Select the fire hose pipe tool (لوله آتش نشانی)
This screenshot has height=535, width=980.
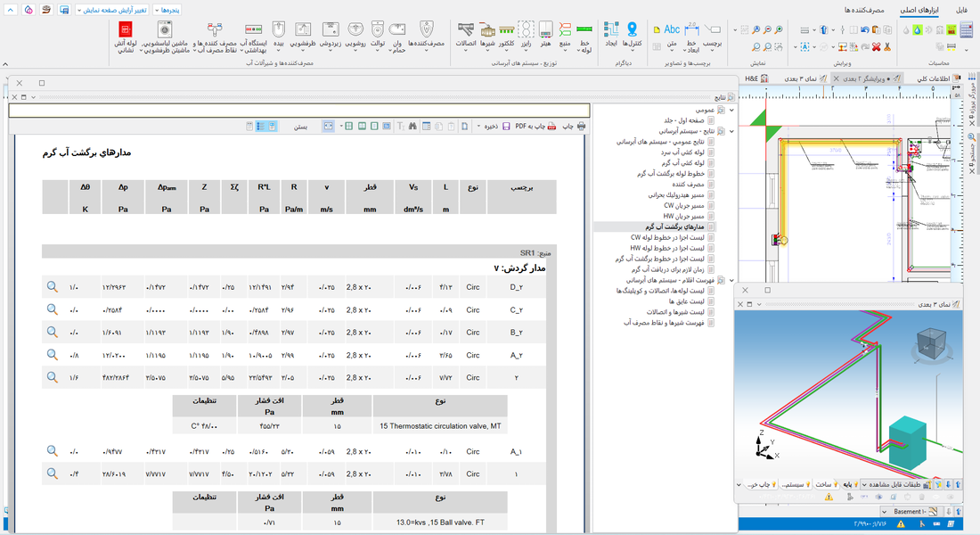[126, 37]
